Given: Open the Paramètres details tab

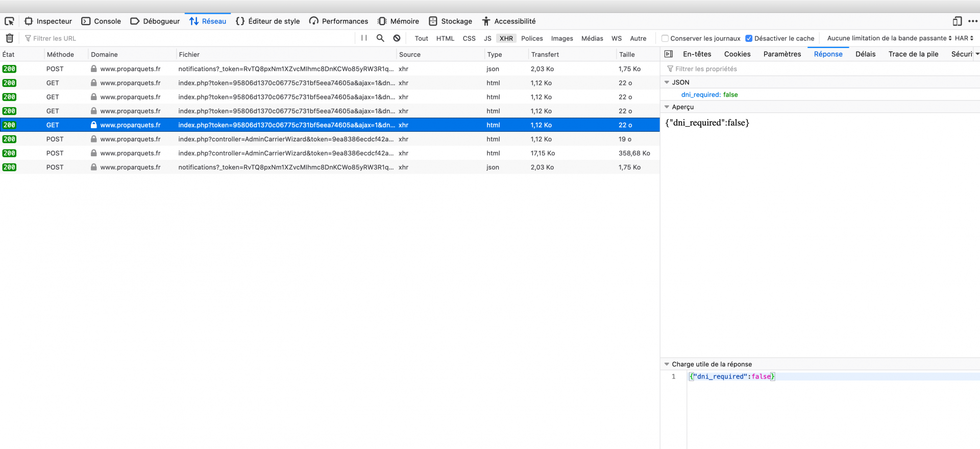Looking at the screenshot, I should point(782,54).
